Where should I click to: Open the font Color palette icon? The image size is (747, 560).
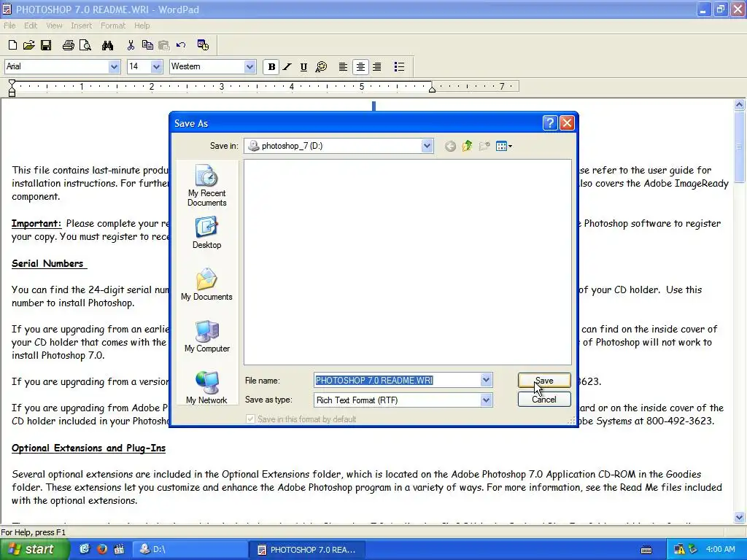[x=321, y=66]
